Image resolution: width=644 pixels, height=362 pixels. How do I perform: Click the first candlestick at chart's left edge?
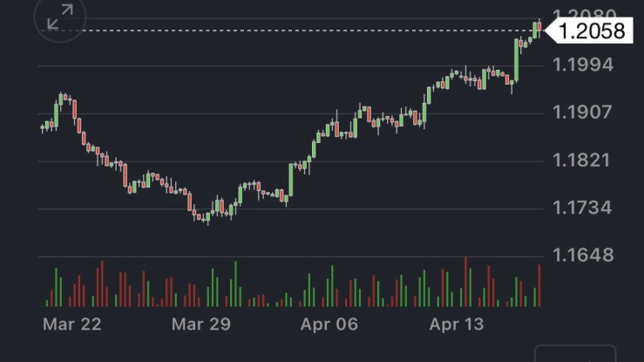pos(42,128)
